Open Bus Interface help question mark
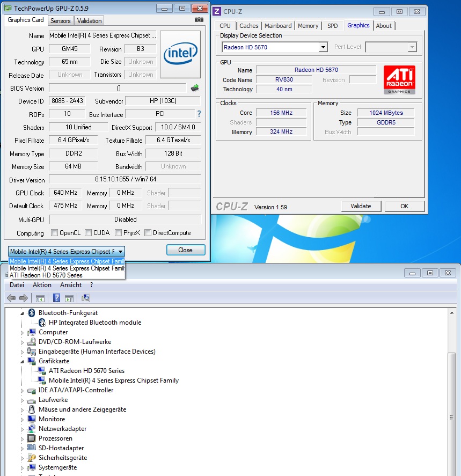The height and width of the screenshot is (476, 461). pos(199,114)
